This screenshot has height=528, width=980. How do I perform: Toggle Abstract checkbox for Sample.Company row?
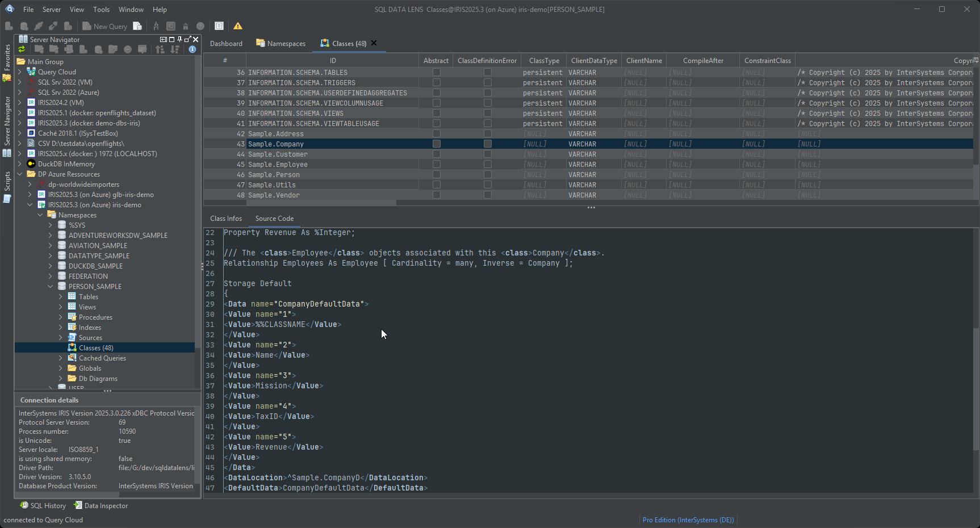(x=436, y=144)
